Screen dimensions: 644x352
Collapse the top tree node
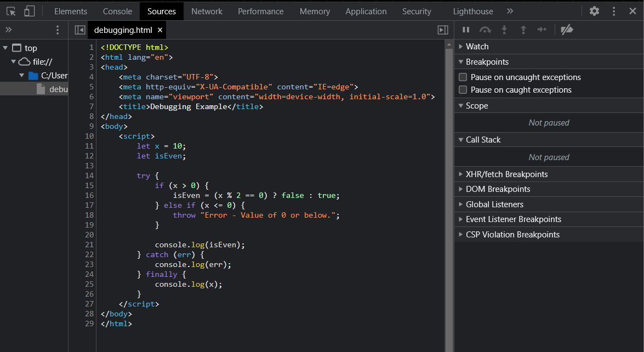pos(5,48)
